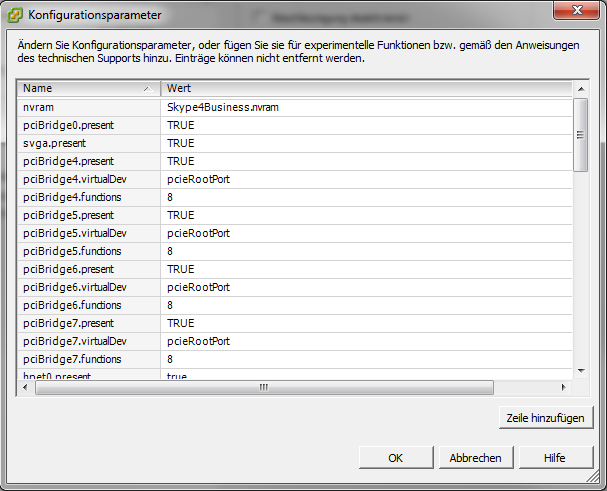Viewport: 607px width, 491px height.
Task: Click the horizontal scrollbar right arrow
Action: click(565, 386)
